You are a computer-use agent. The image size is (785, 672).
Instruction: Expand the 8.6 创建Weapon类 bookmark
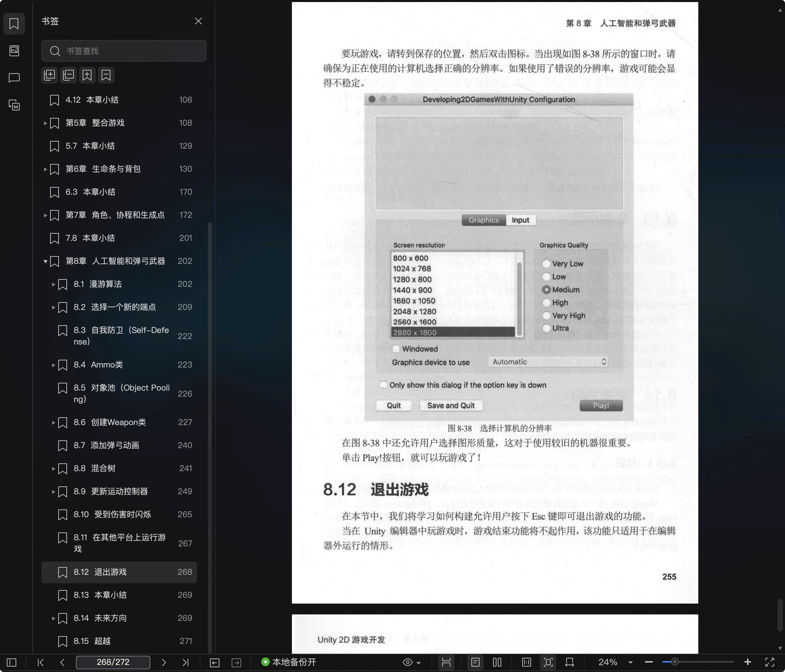pos(54,423)
